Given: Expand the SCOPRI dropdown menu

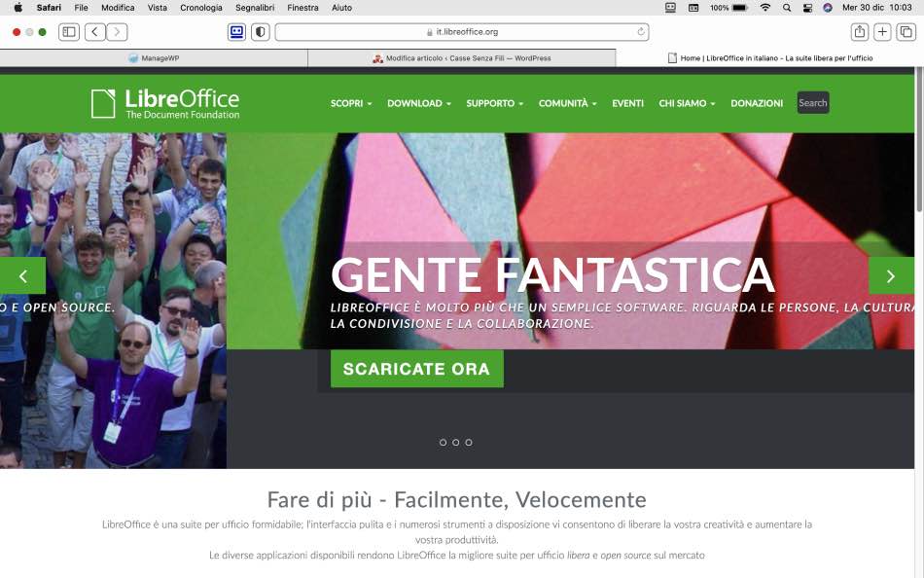Looking at the screenshot, I should tap(350, 103).
